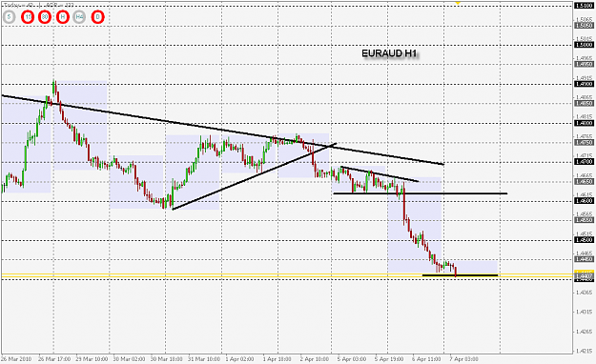Click the 1 Apr 02:00 time label
596x364 pixels.
[239, 359]
